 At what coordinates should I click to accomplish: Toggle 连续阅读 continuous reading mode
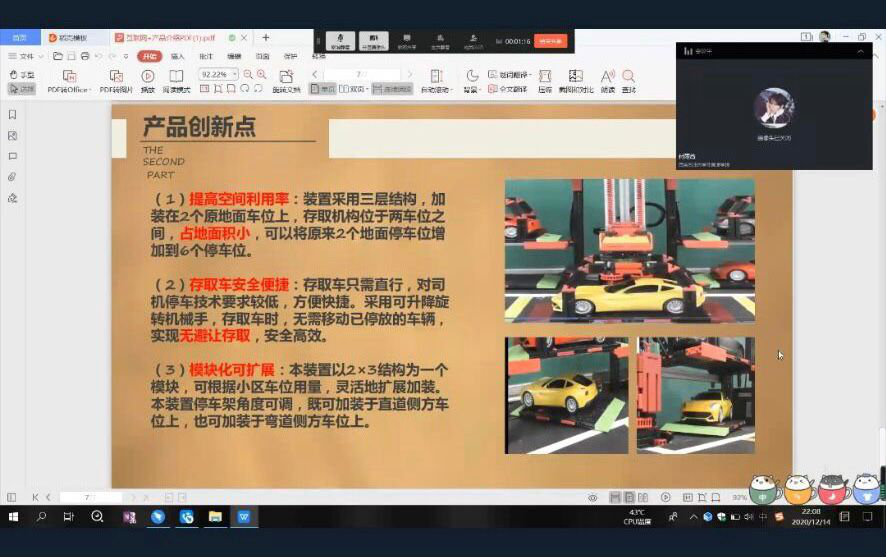392,89
